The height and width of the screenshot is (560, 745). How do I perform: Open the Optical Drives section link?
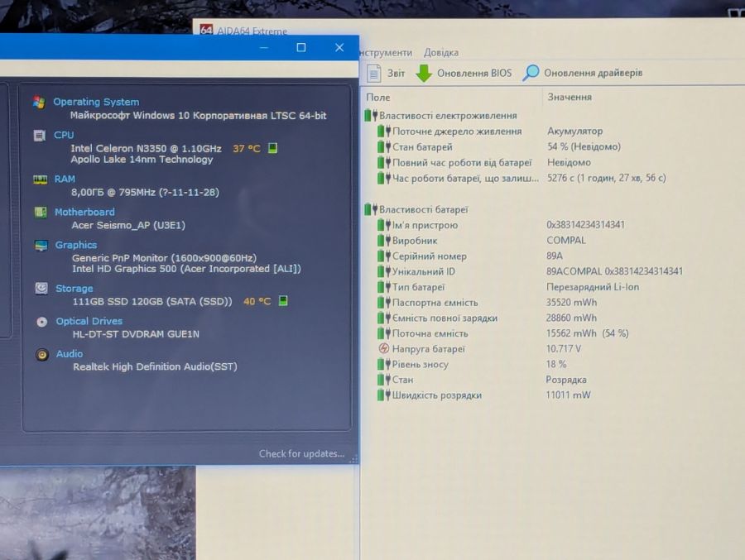(89, 321)
